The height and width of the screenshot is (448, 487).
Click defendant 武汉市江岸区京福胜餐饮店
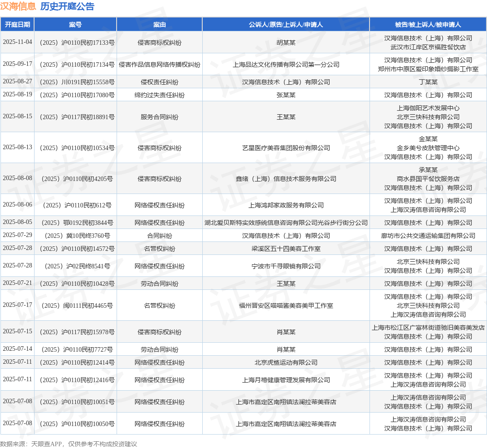[x=428, y=47]
